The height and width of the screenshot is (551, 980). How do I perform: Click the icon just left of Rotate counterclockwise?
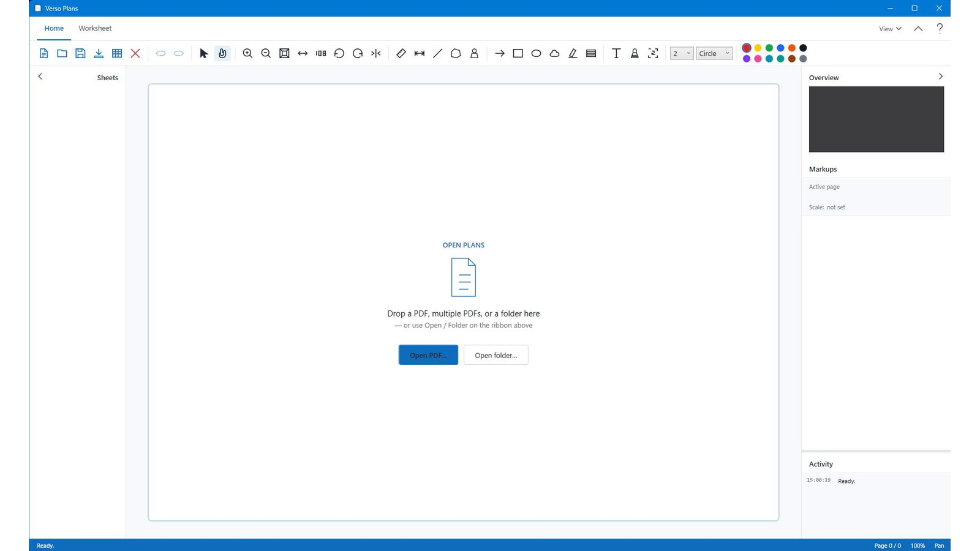(x=321, y=53)
